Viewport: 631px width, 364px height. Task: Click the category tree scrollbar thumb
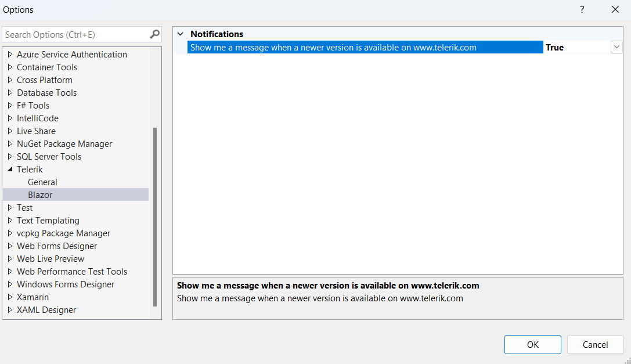[155, 217]
